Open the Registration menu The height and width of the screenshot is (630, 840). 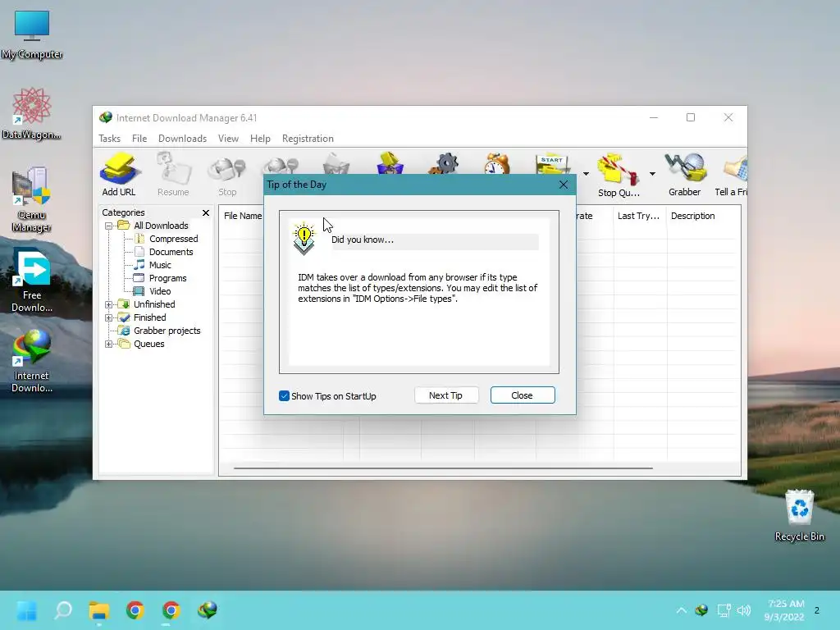pos(308,138)
